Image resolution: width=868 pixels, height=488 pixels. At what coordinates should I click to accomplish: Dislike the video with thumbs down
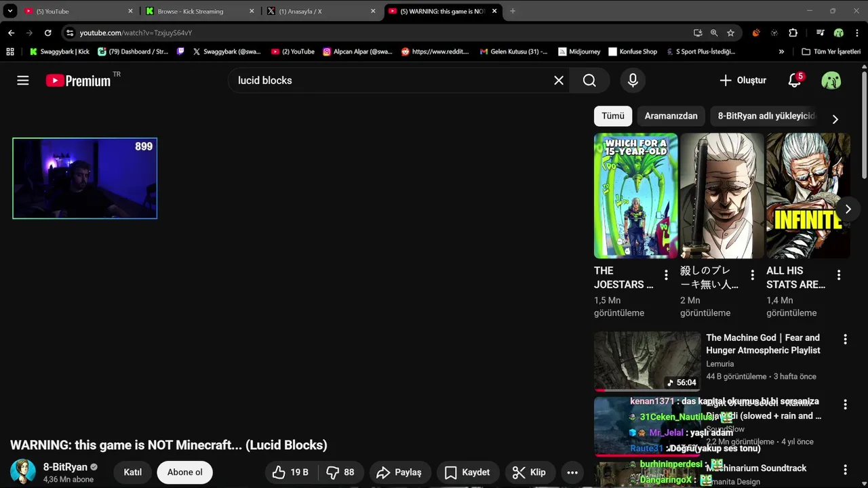pyautogui.click(x=340, y=472)
